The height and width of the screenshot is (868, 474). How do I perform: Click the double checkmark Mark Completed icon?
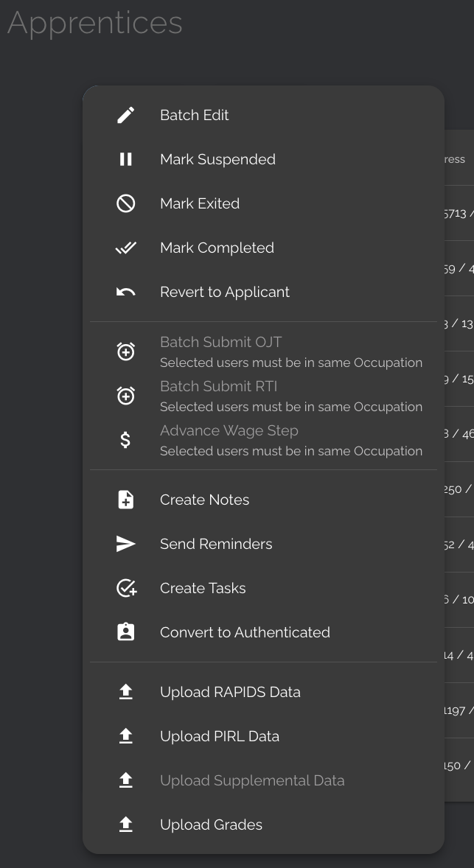point(126,248)
